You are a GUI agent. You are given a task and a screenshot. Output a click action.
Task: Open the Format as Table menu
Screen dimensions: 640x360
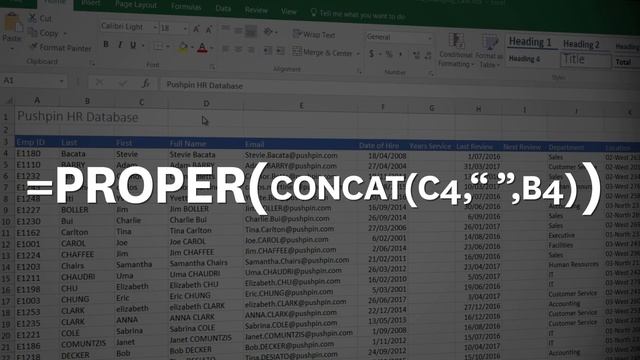pos(489,52)
